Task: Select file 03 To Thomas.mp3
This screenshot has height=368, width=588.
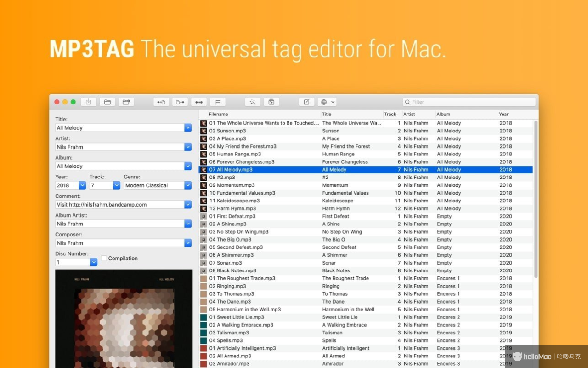Action: pos(232,294)
